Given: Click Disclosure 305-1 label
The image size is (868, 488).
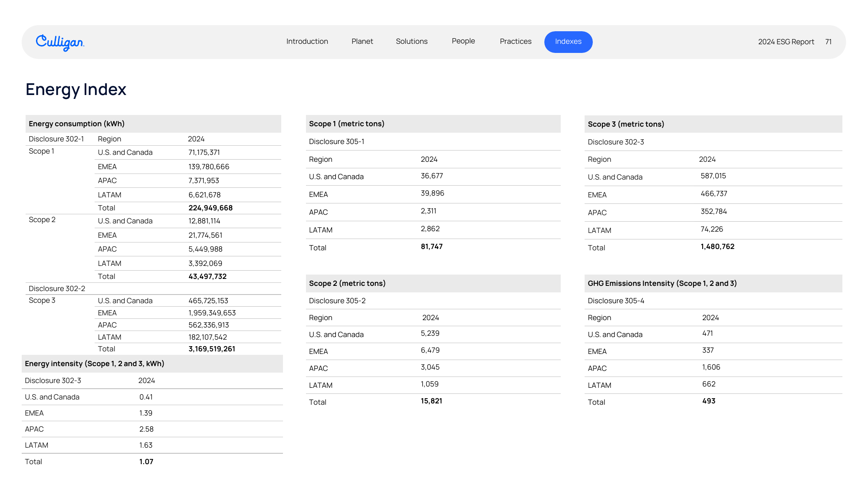Looking at the screenshot, I should click(336, 142).
